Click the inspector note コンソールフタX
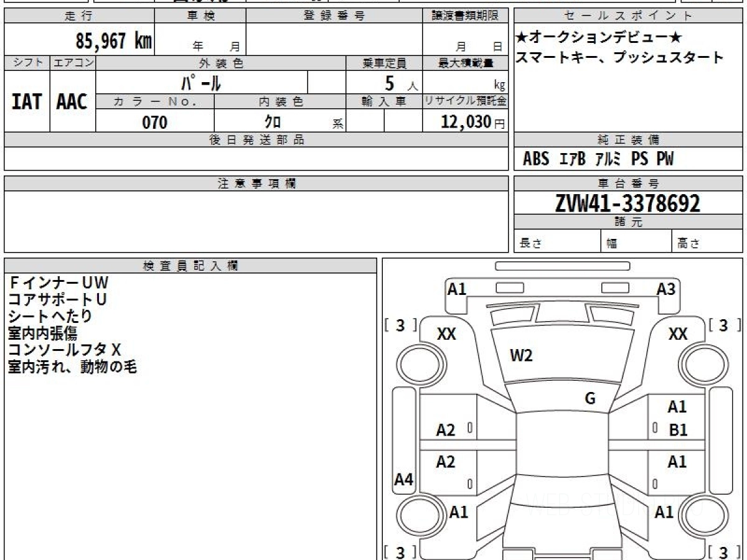Image resolution: width=747 pixels, height=560 pixels. pos(64,350)
